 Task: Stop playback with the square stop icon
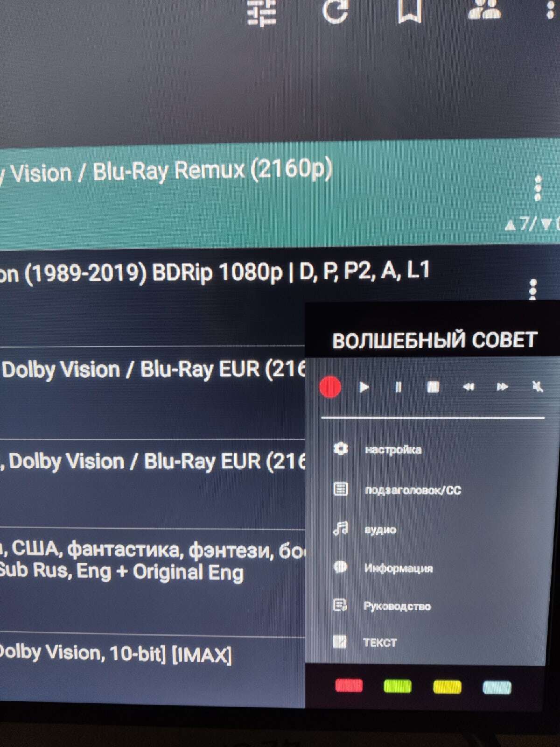tap(433, 387)
